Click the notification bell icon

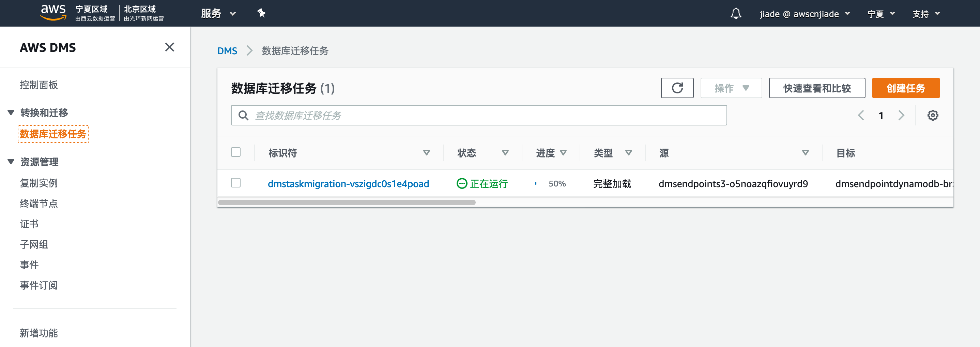735,14
